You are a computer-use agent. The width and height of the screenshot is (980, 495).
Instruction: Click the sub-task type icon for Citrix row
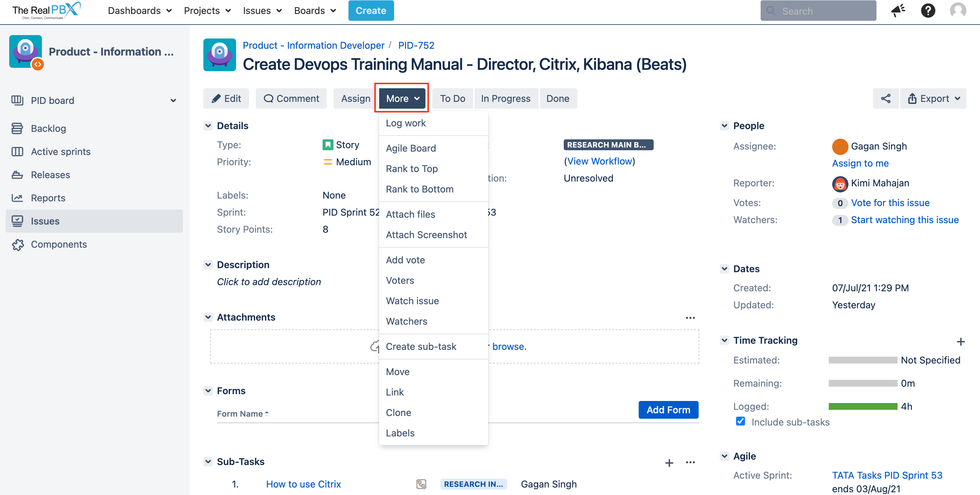point(421,484)
